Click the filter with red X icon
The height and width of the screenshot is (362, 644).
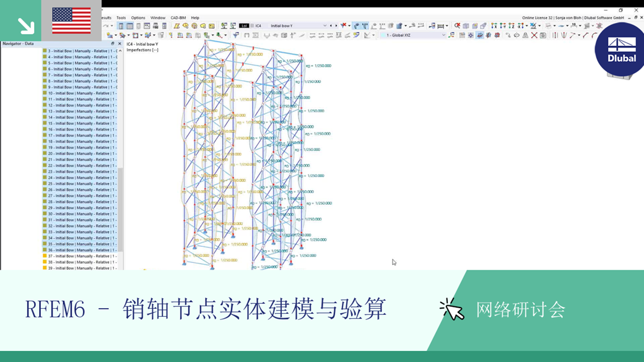(343, 25)
